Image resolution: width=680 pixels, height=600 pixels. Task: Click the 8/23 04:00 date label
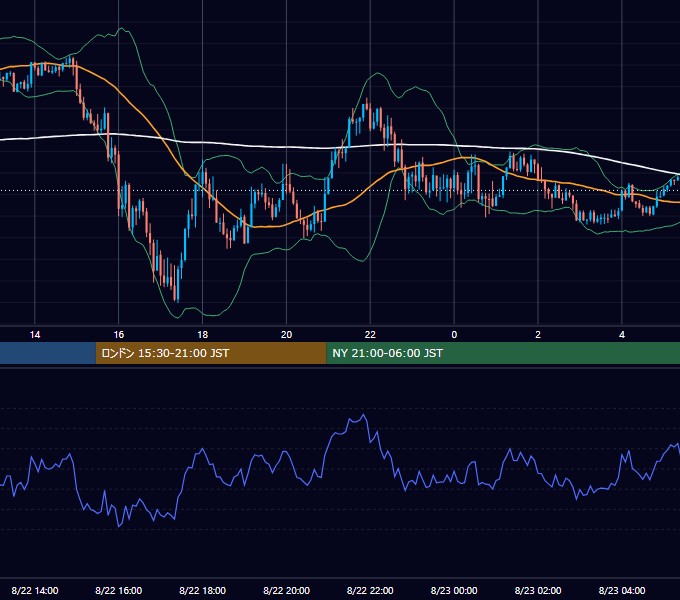622,590
